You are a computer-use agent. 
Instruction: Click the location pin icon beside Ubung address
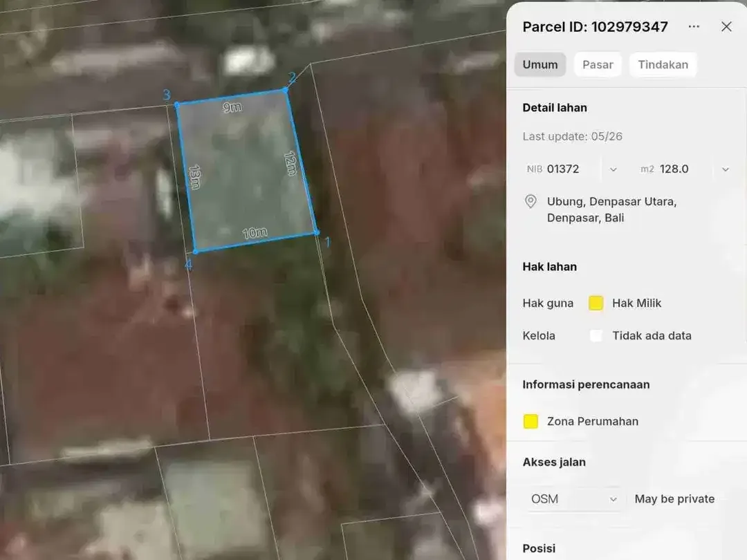[x=531, y=201]
